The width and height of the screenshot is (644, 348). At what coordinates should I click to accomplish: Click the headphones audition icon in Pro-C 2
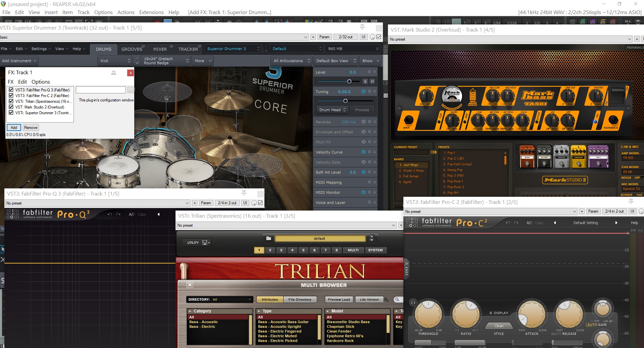click(x=413, y=302)
